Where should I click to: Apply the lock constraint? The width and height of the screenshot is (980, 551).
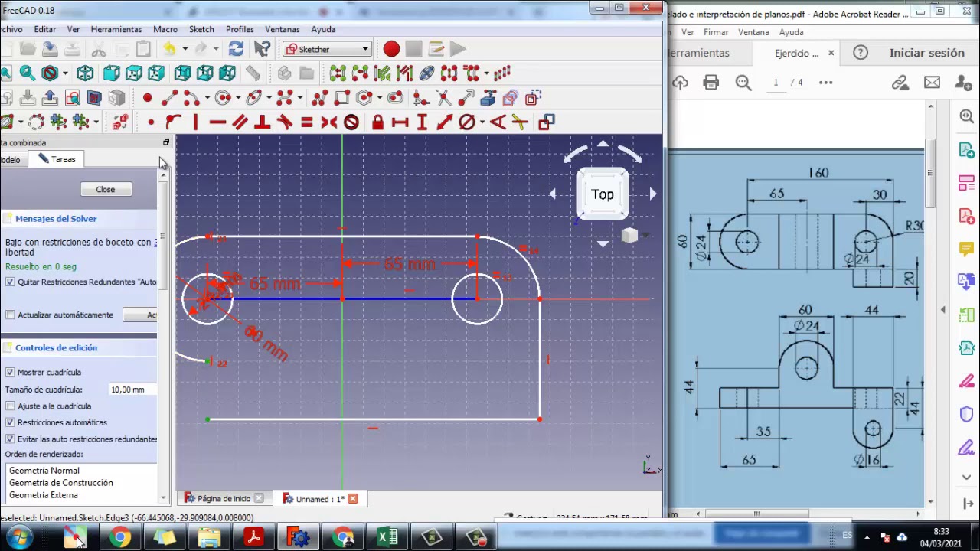(x=377, y=122)
